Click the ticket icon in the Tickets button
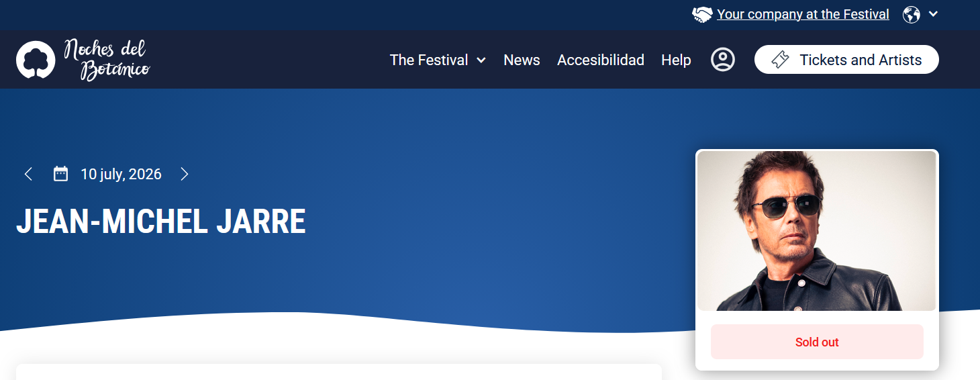Image resolution: width=980 pixels, height=380 pixels. pos(780,60)
